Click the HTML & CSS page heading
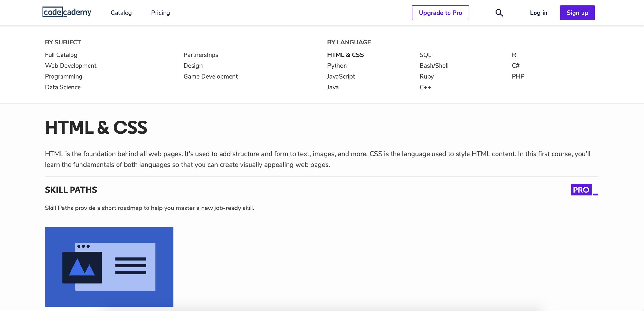Screen dimensions: 644x311 pos(96,128)
